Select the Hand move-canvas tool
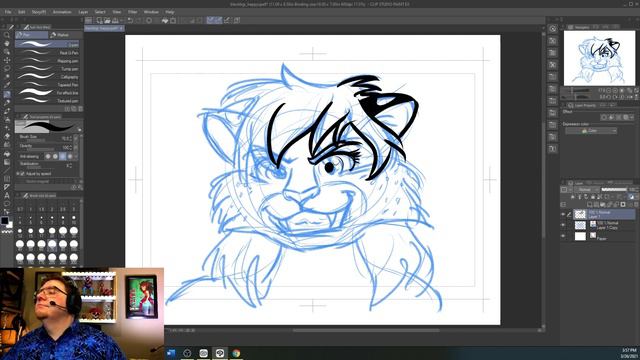Screen dimensions: 640x360 coord(7,44)
